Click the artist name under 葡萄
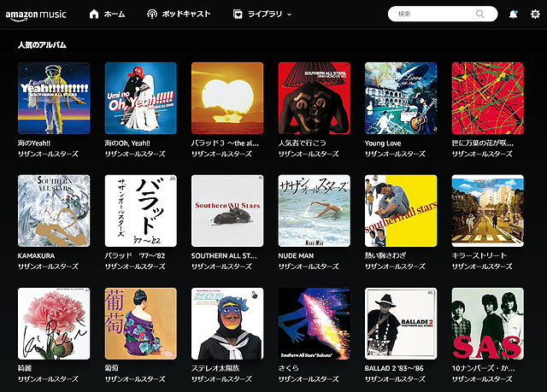This screenshot has width=547, height=392. [135, 379]
